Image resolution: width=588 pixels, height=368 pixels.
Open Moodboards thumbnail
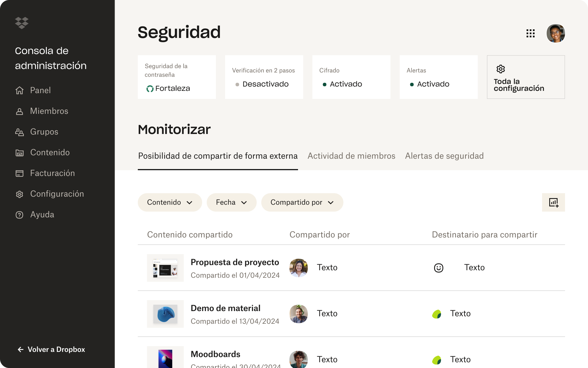click(165, 357)
